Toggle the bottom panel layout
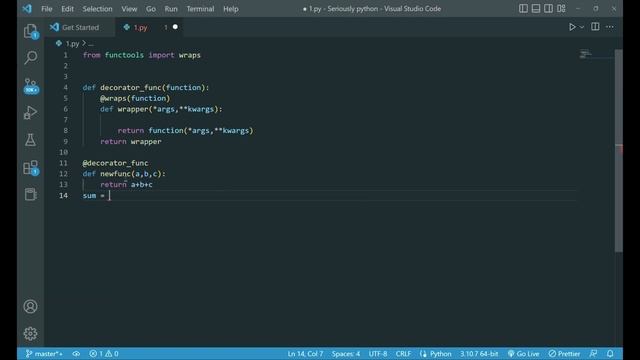This screenshot has width=640, height=360. click(536, 9)
